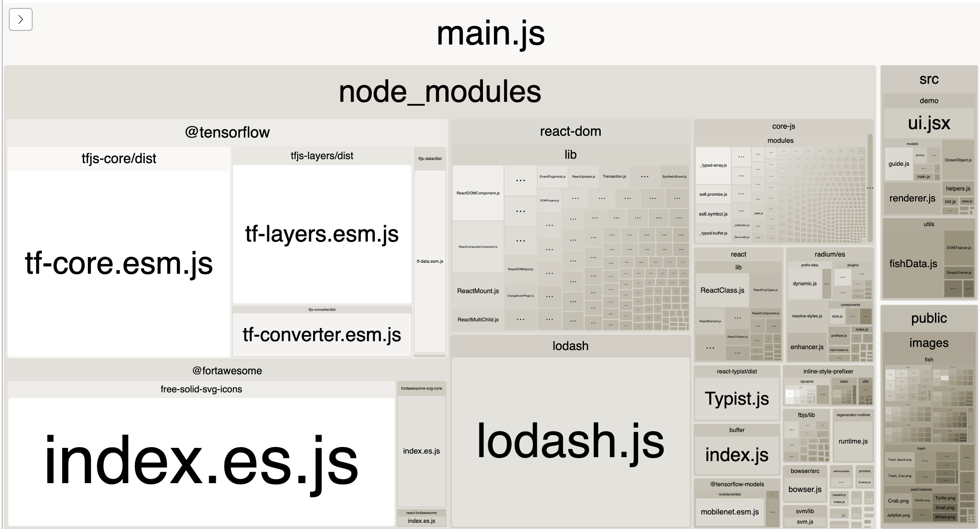Select the enhancer.js block in radium

click(807, 347)
